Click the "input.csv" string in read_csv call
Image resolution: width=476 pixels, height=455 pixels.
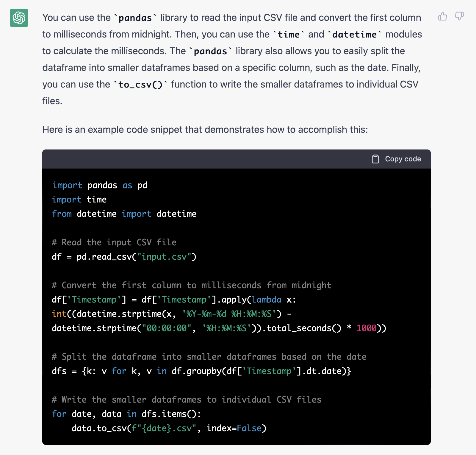[164, 257]
